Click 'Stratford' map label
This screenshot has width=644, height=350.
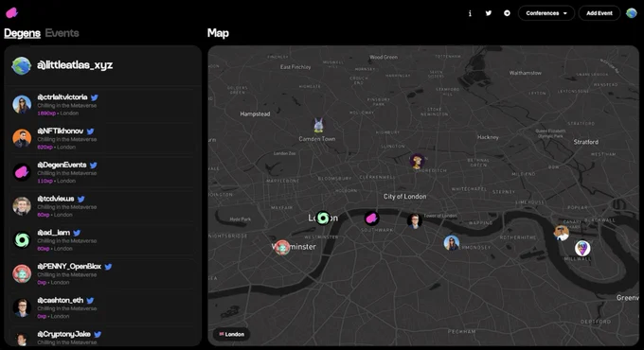(x=586, y=142)
